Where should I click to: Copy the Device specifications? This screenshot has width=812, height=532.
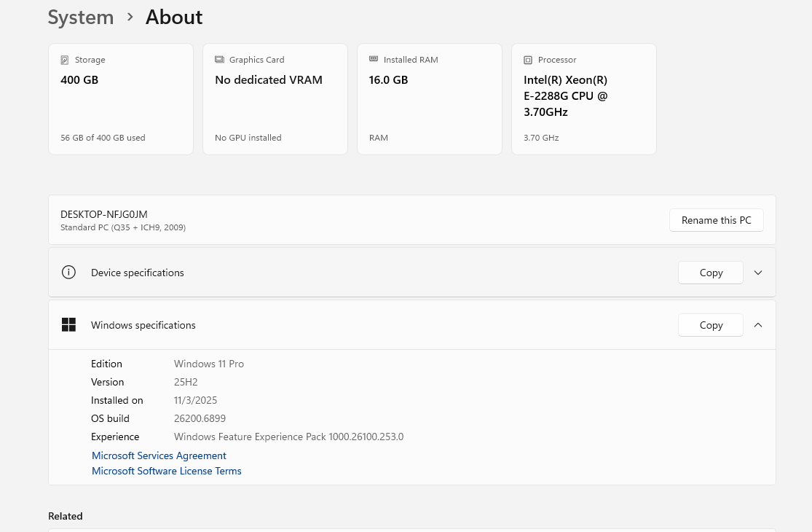click(x=710, y=273)
